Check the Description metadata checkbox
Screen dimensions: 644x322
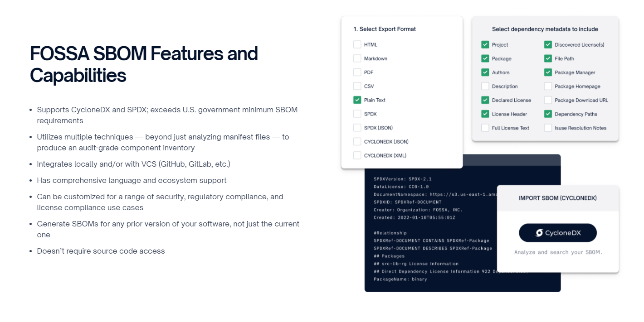[x=485, y=86]
